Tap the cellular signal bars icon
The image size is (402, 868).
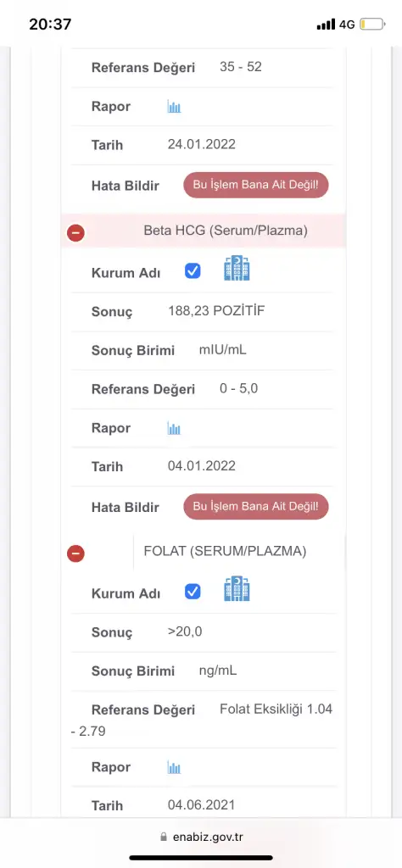pyautogui.click(x=326, y=25)
